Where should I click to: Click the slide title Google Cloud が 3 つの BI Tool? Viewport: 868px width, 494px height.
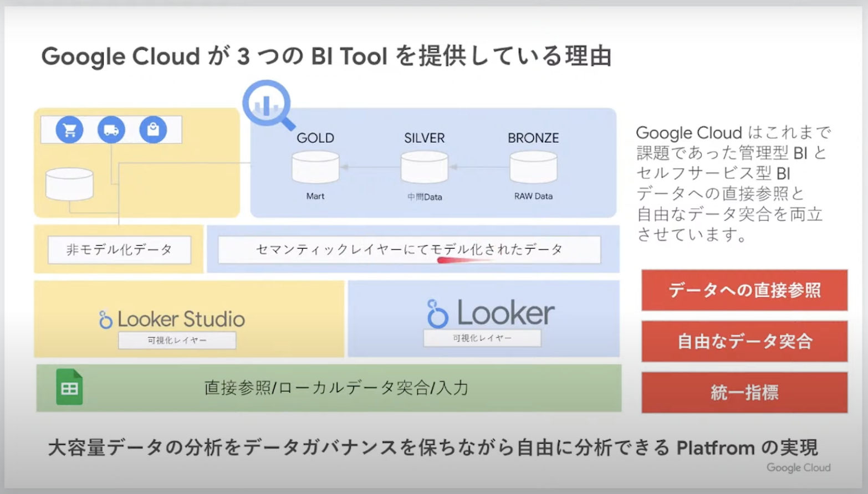pyautogui.click(x=327, y=56)
